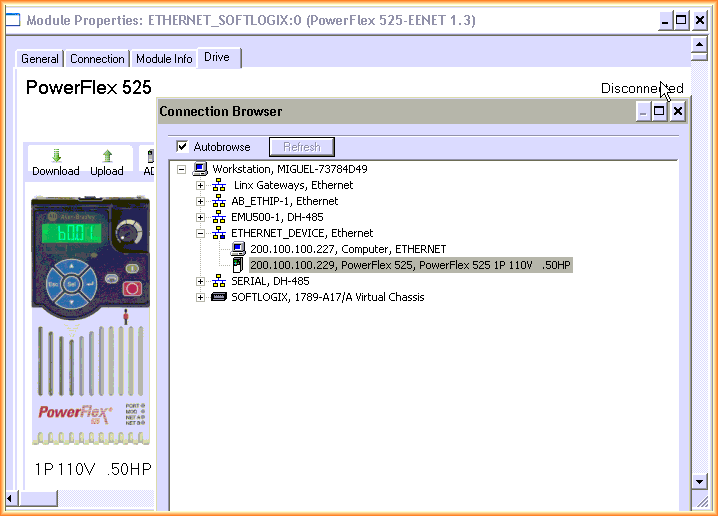This screenshot has height=516, width=718.
Task: Select the Workstation computer icon in tree
Action: (199, 169)
